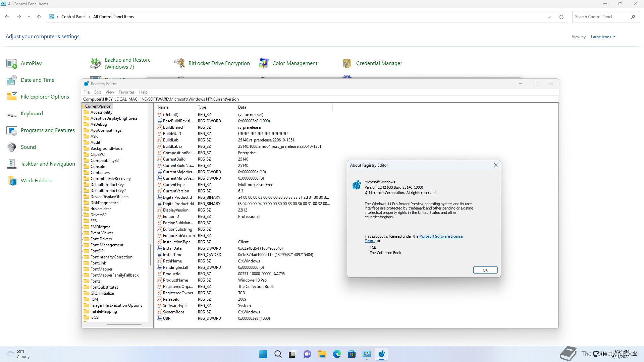This screenshot has width=644, height=362.
Task: Open Programs and Features
Action: pos(41,130)
